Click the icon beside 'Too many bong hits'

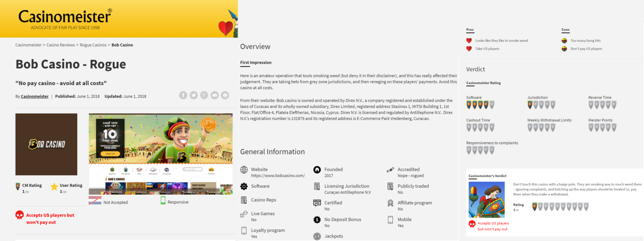point(564,41)
